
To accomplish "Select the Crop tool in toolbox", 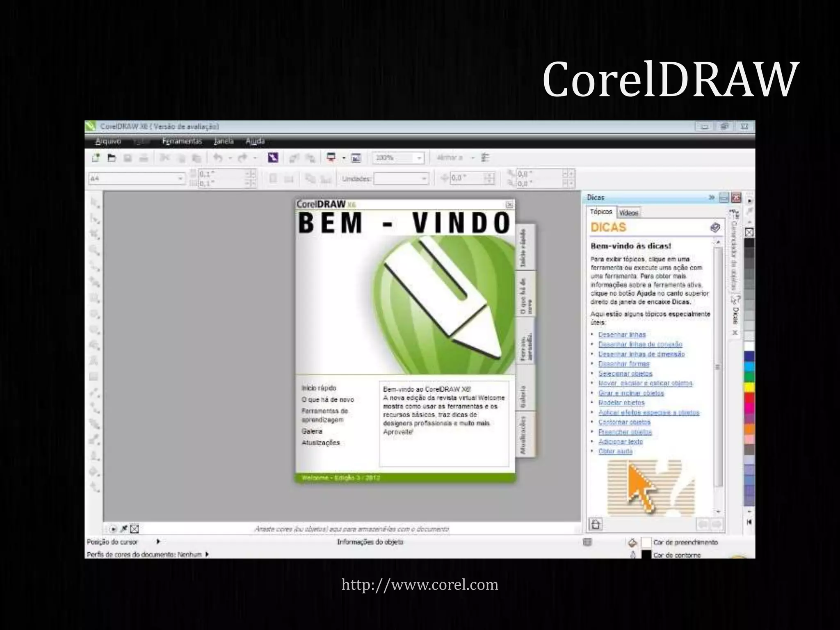I will (x=95, y=235).
